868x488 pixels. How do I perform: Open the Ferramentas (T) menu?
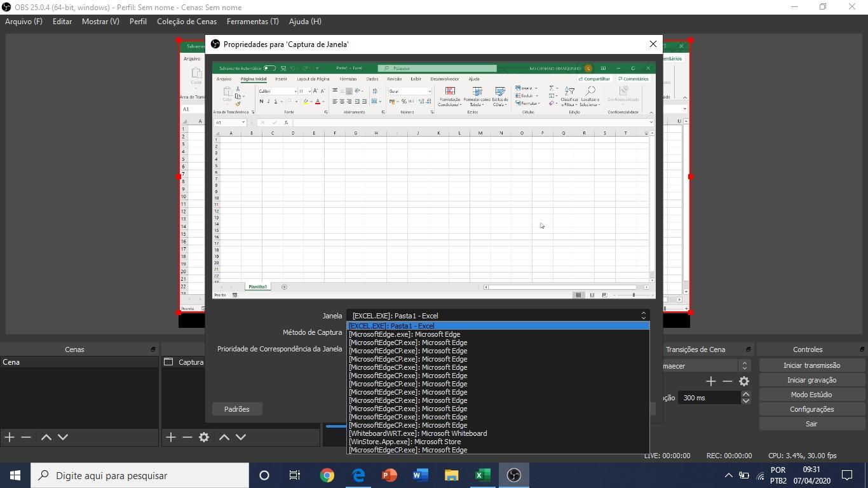252,22
